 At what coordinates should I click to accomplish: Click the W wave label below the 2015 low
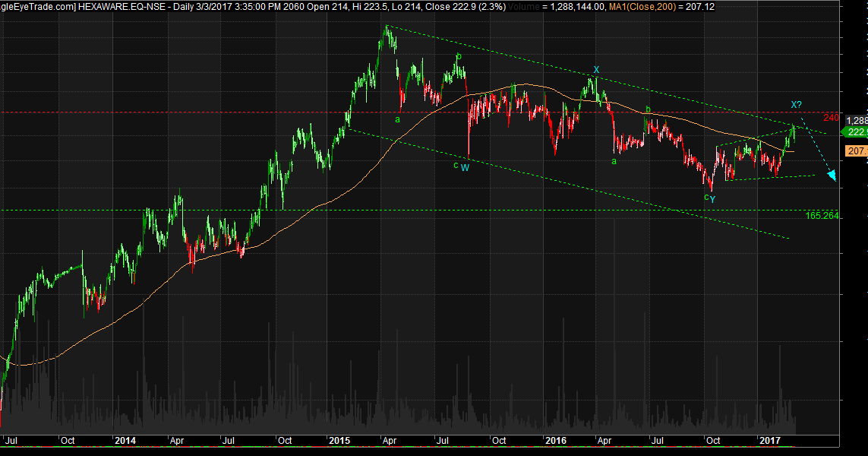pyautogui.click(x=464, y=166)
